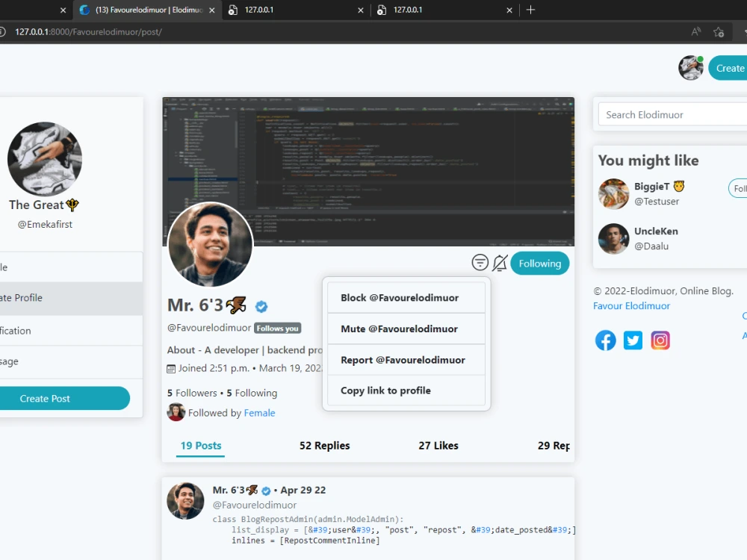Switch to the 19 Posts tab
Screen dimensions: 747x560
click(200, 445)
